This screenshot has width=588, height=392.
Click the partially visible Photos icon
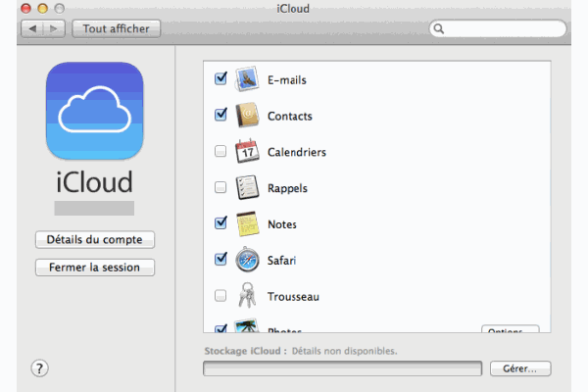click(246, 325)
